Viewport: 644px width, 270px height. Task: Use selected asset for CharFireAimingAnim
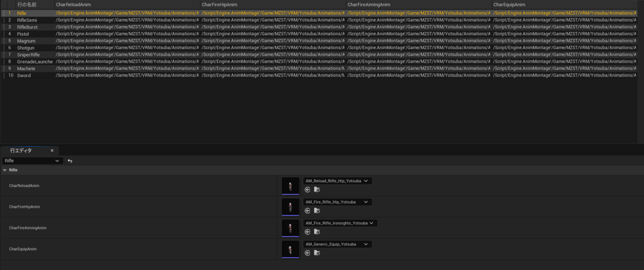308,231
